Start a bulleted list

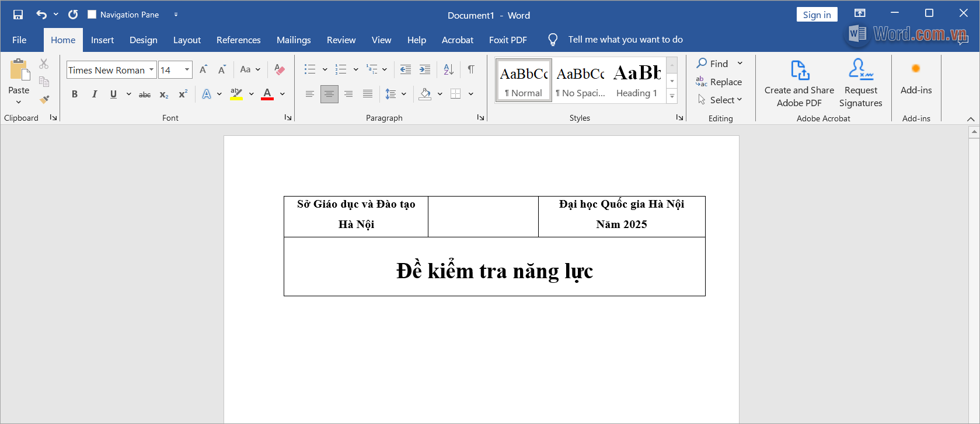coord(310,70)
